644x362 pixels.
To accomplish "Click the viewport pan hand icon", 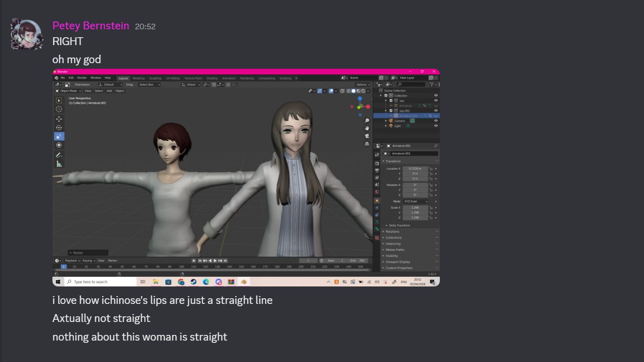I will [367, 128].
